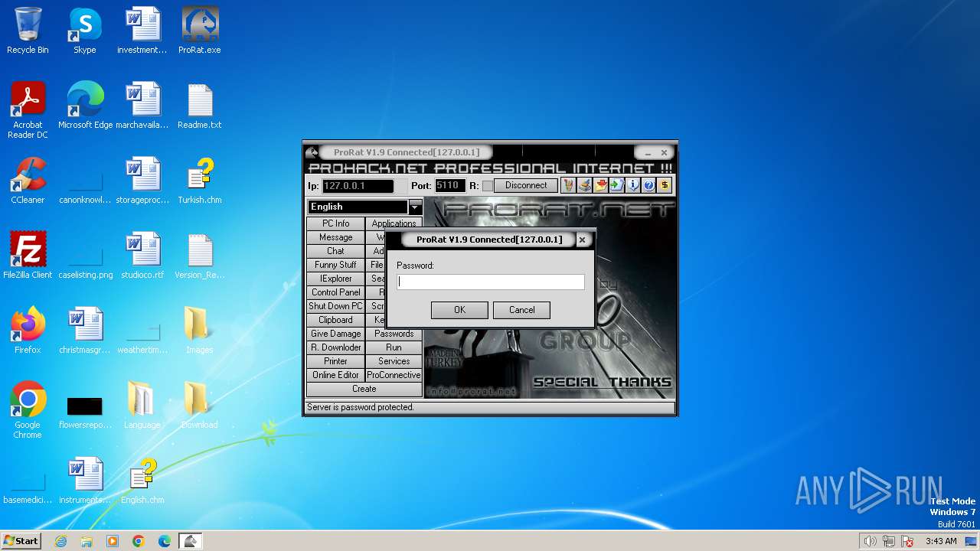
Task: Click the Printer button
Action: (x=335, y=361)
